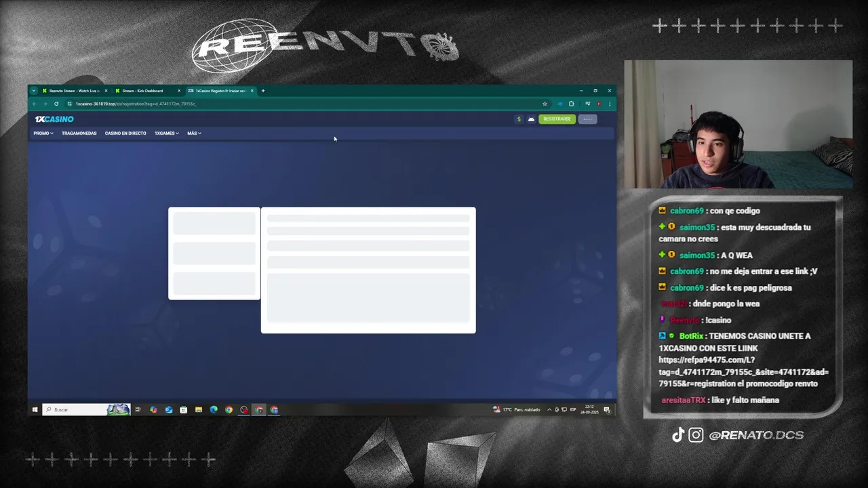Click the Android app icon on 1xCasino
Viewport: 868px width, 488px height.
[531, 119]
